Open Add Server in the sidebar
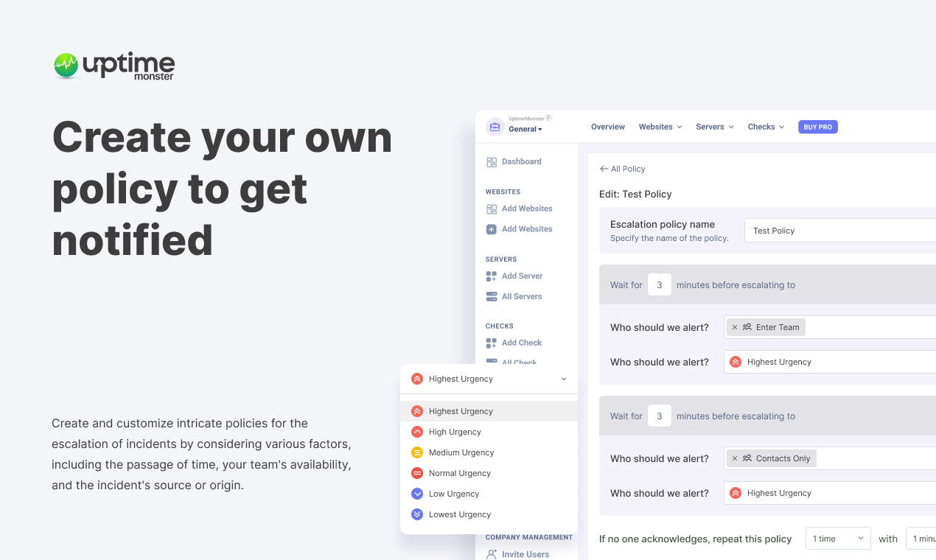The height and width of the screenshot is (560, 936). (523, 276)
